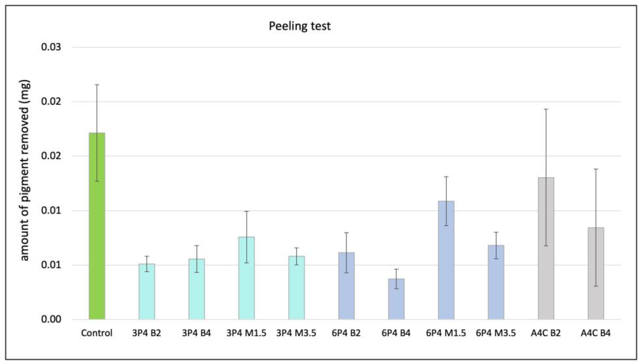The height and width of the screenshot is (364, 641).
Task: Click the 3P4 B4 turquoise bar
Action: 197,289
